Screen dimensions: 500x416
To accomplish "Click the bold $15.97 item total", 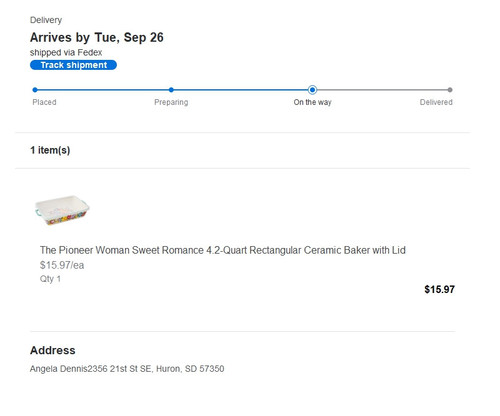I will click(x=439, y=289).
